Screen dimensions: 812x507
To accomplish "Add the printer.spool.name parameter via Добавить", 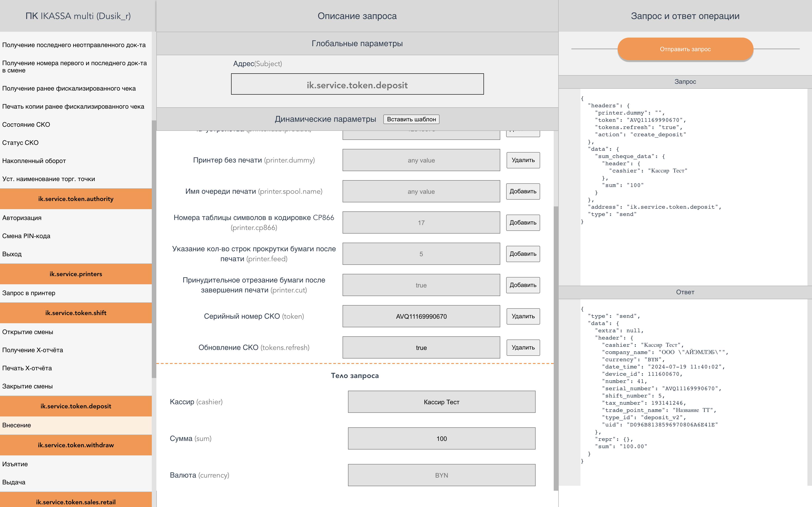I will (x=523, y=191).
